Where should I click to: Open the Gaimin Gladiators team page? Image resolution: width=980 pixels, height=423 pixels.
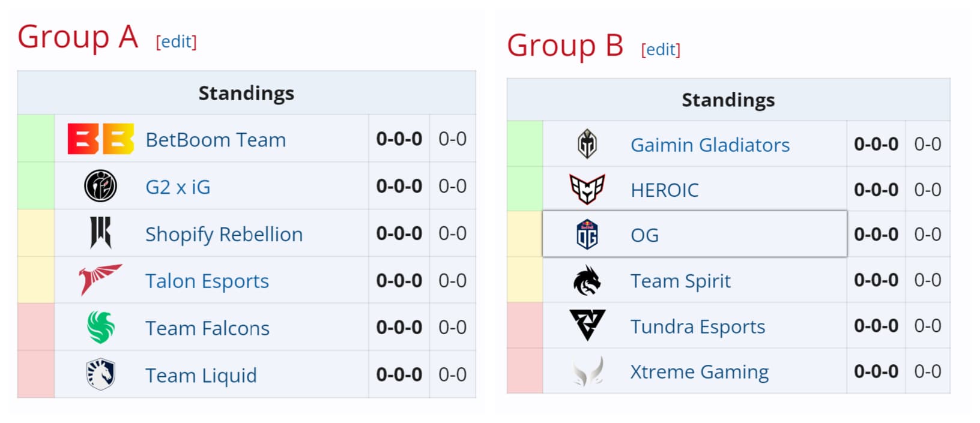[710, 144]
